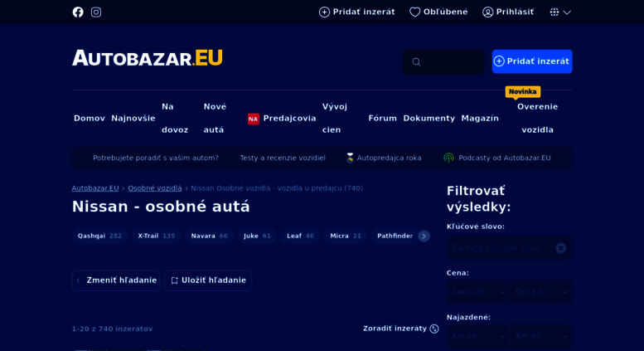Screen dimensions: 644x351
Task: Open Testy a recenzie vozidiel link
Action: tap(283, 158)
